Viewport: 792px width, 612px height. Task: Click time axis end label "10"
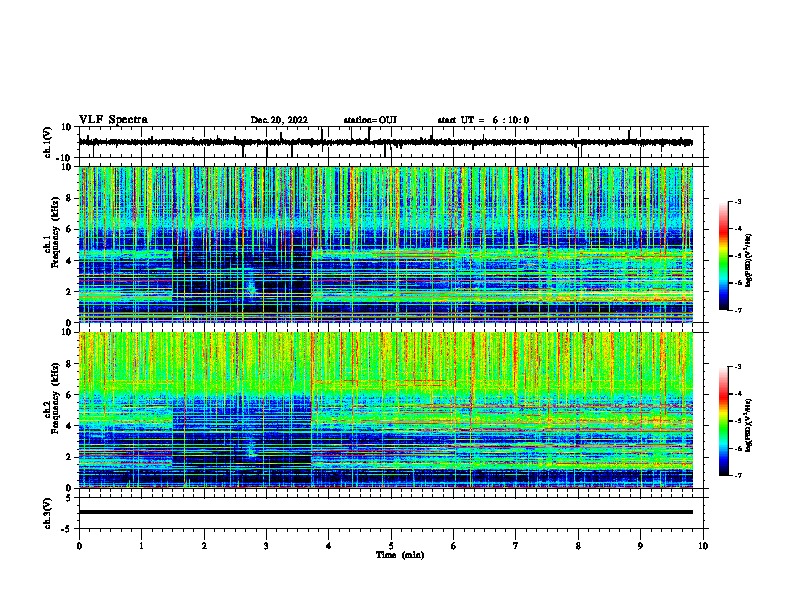[x=703, y=546]
